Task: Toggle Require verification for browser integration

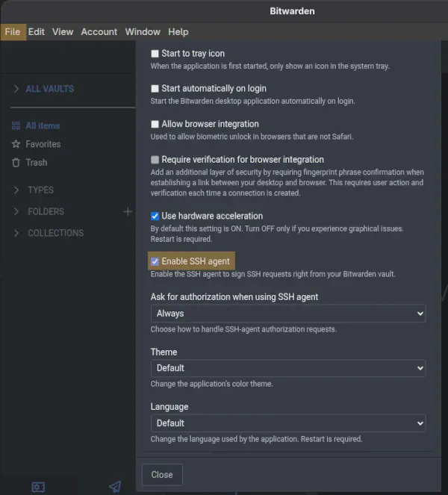Action: [155, 160]
